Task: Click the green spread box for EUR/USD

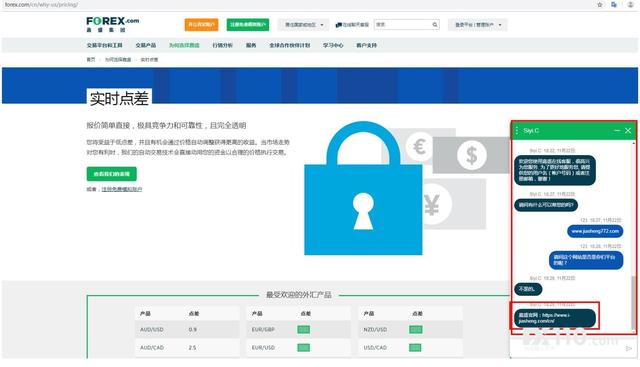Action: pyautogui.click(x=303, y=348)
